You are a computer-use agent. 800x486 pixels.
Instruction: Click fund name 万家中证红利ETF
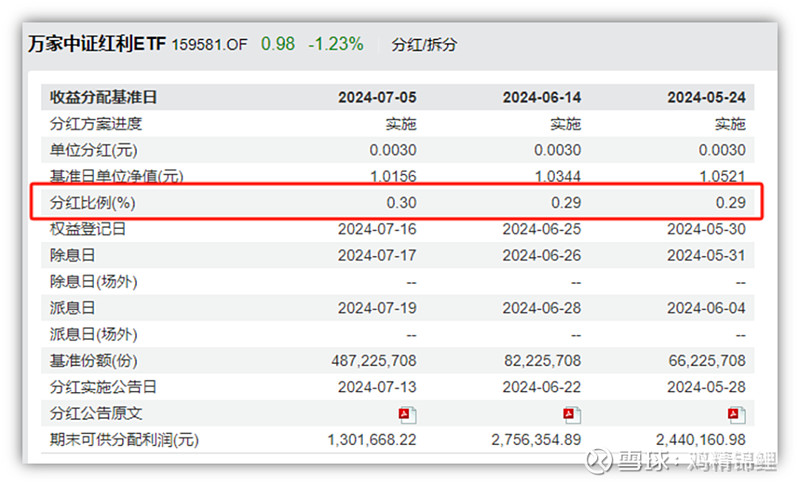coord(97,44)
